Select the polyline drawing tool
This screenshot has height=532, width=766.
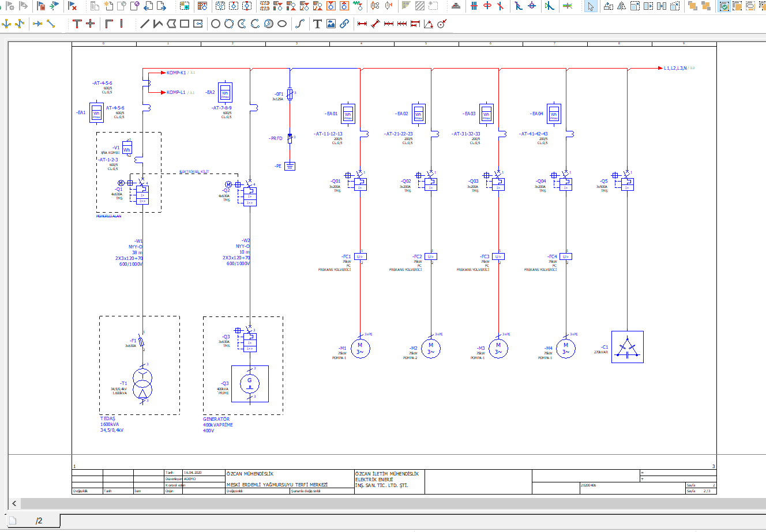(158, 24)
